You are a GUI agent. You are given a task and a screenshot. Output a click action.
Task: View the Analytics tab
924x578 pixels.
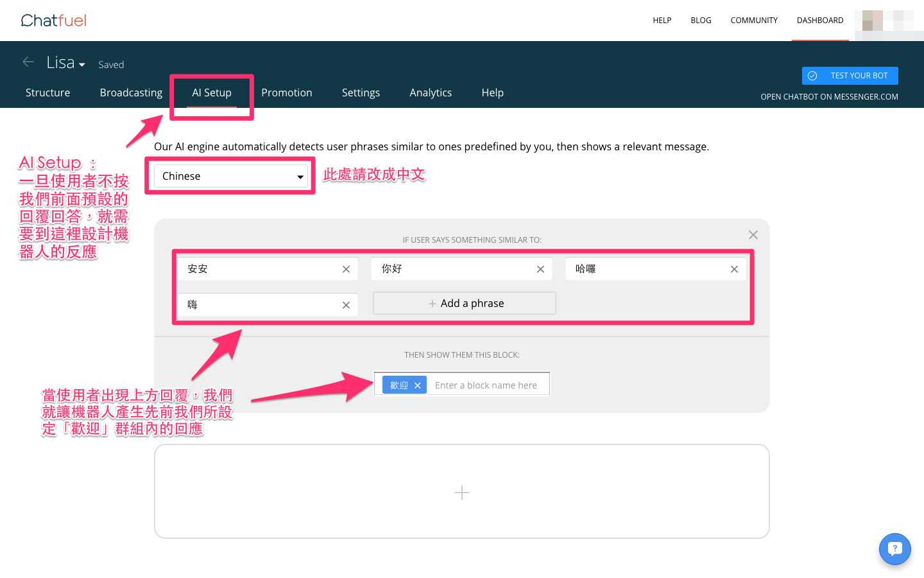(431, 92)
